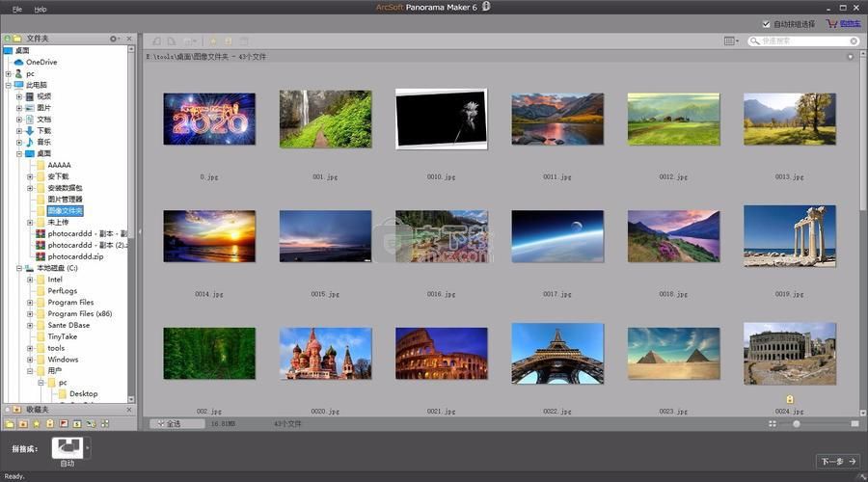The height and width of the screenshot is (482, 868).
Task: Open the stitch mode dropdown arrow
Action: coord(87,447)
